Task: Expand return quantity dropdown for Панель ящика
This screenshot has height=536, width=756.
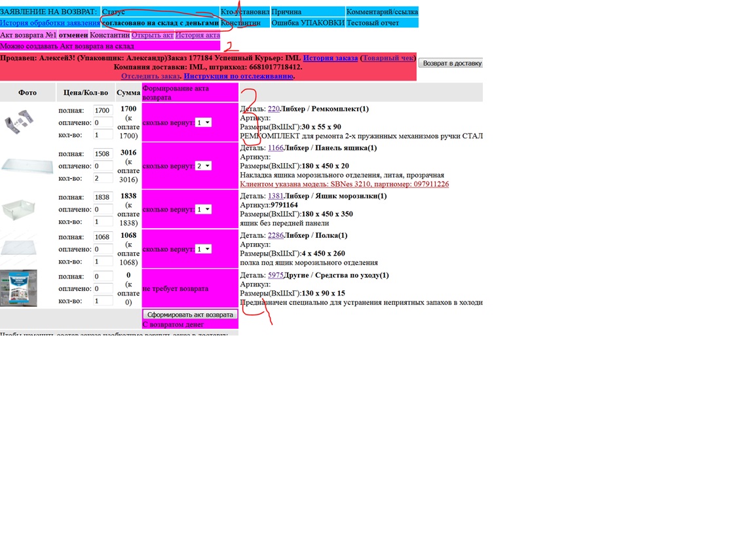Action: point(203,166)
